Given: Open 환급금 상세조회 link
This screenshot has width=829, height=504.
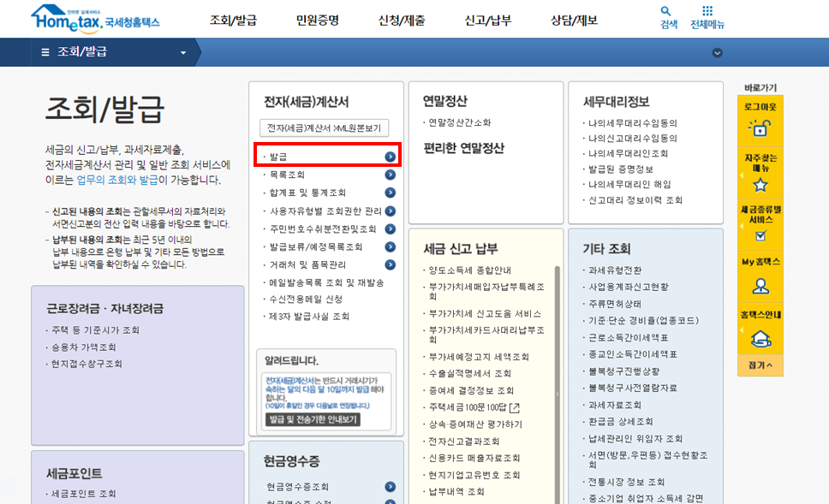Looking at the screenshot, I should (621, 422).
